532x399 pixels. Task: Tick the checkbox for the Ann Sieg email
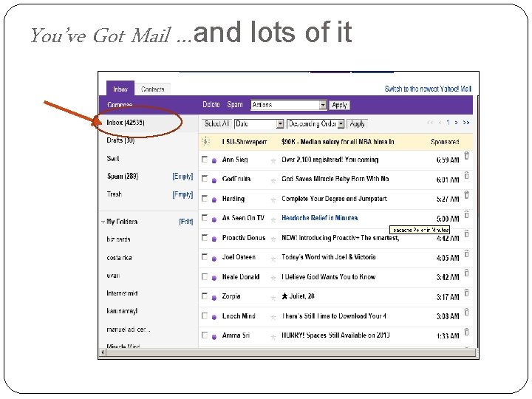pyautogui.click(x=205, y=159)
